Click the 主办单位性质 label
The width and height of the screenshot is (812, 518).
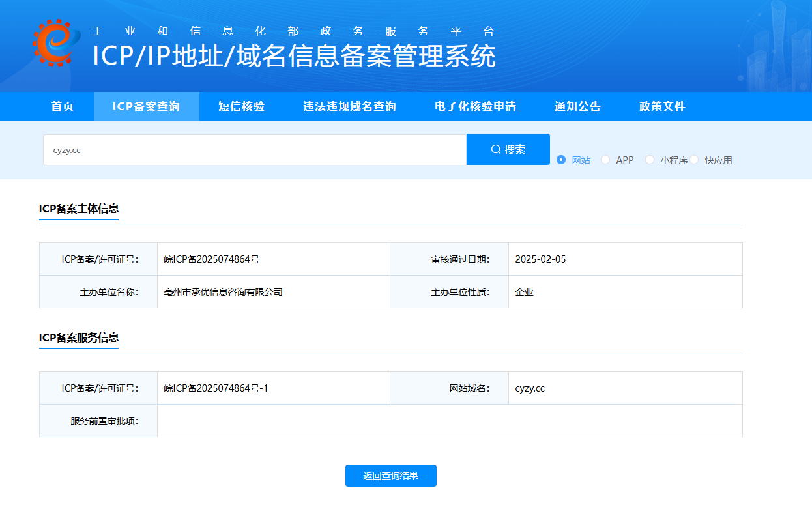460,292
